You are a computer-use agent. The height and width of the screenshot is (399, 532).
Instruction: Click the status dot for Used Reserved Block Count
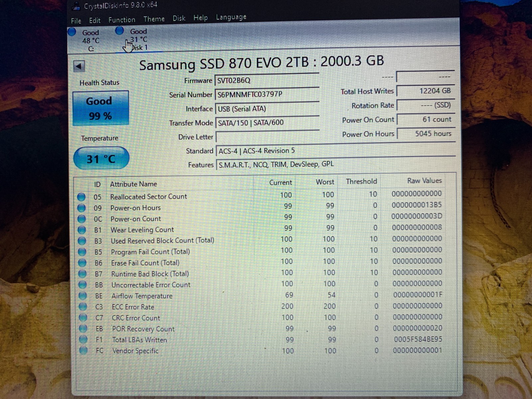(x=82, y=241)
